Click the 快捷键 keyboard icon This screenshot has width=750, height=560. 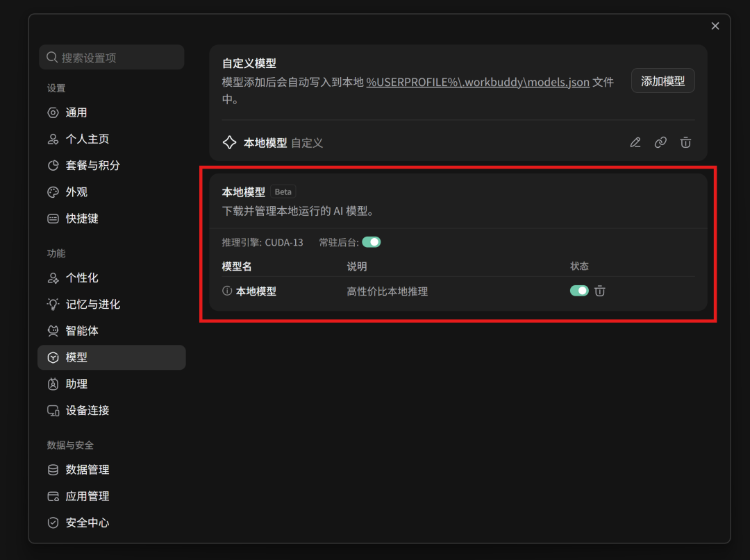[53, 219]
